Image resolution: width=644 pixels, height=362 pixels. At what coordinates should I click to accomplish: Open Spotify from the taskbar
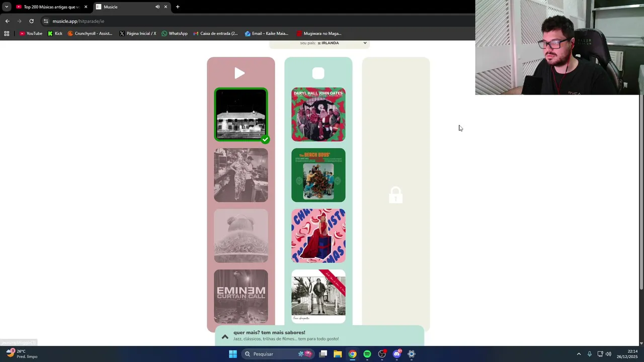coord(367,354)
